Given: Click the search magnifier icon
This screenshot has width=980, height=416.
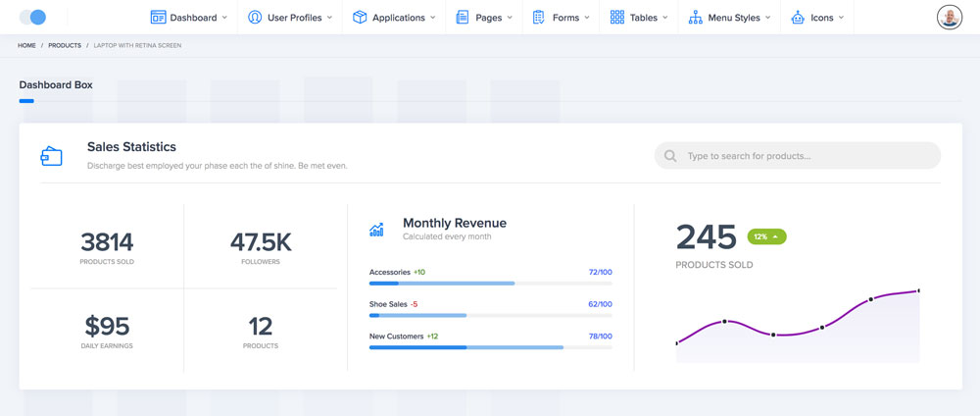Looking at the screenshot, I should (670, 156).
